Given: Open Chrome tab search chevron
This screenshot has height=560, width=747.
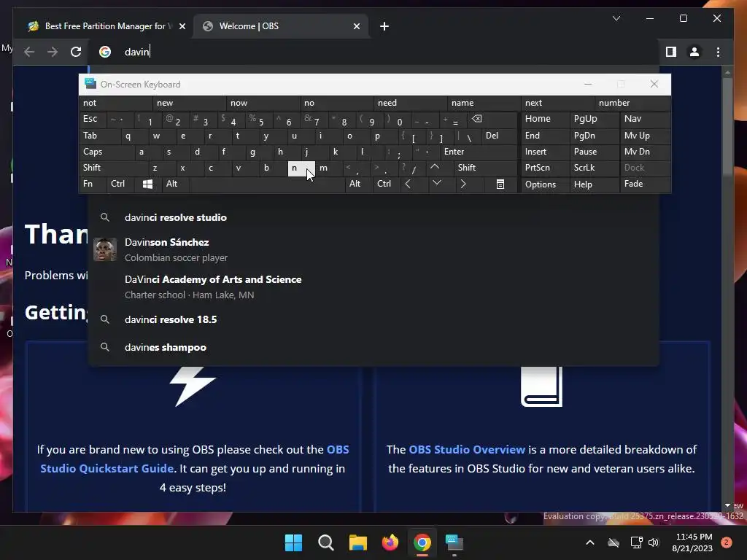Looking at the screenshot, I should [616, 18].
